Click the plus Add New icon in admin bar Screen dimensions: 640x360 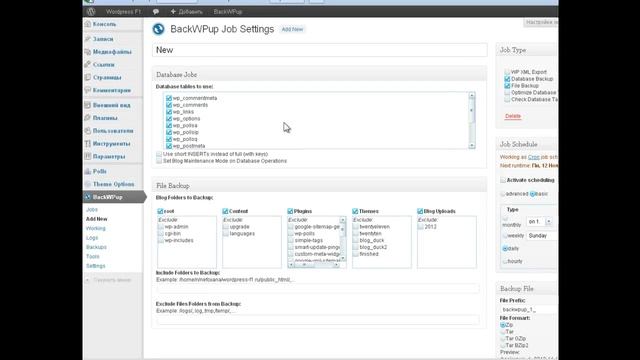coord(173,11)
